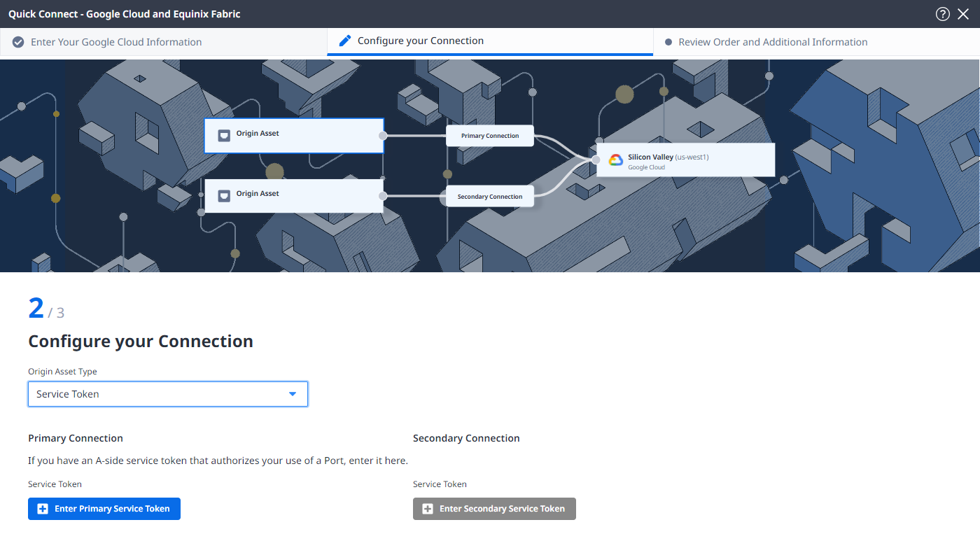Open the Origin Asset Type dropdown
980x555 pixels.
167,394
